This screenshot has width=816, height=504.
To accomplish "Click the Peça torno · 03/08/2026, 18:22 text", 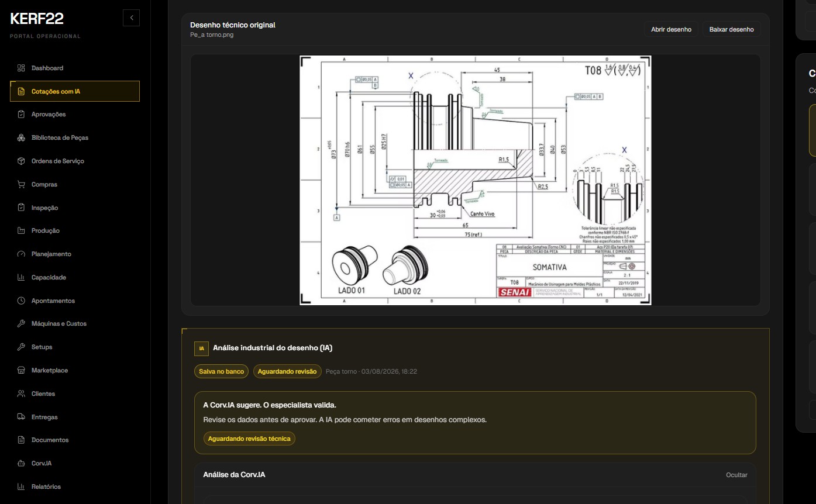I will 371,371.
